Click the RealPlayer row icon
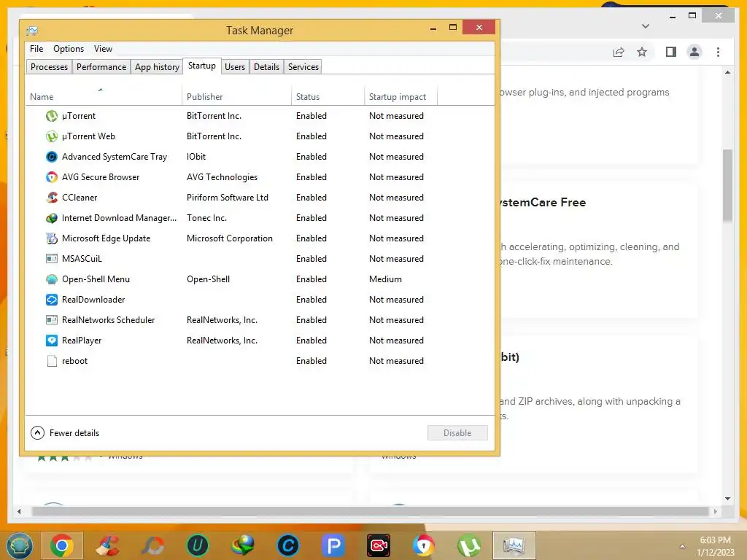 click(x=52, y=341)
